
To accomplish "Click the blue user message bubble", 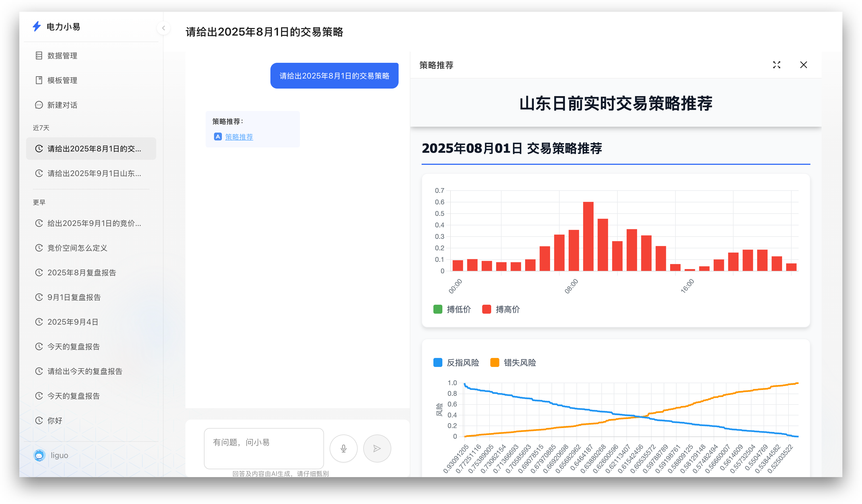I will pos(334,76).
